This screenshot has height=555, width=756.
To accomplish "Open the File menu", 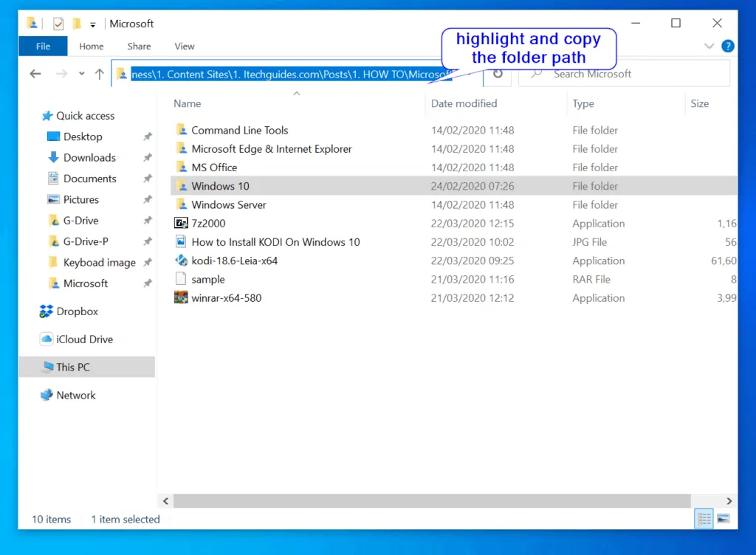I will tap(42, 46).
